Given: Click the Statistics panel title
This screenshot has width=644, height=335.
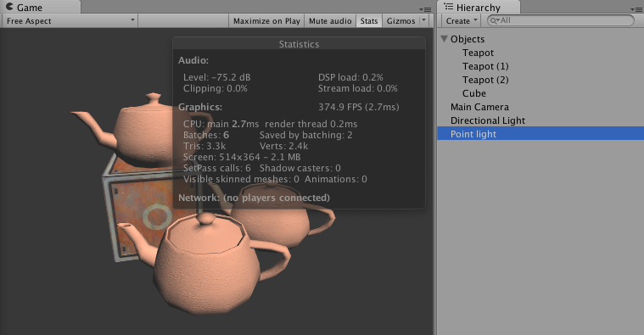Looking at the screenshot, I should [299, 44].
